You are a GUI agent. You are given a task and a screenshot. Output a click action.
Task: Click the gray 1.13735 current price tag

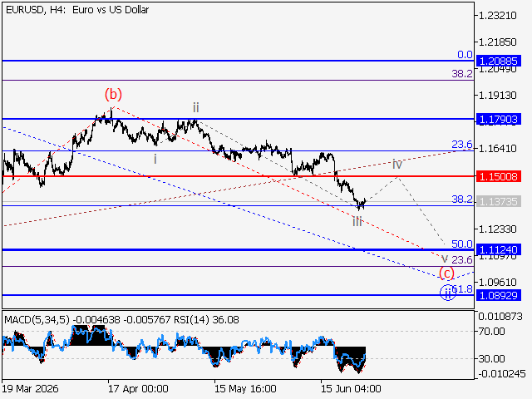tap(499, 201)
